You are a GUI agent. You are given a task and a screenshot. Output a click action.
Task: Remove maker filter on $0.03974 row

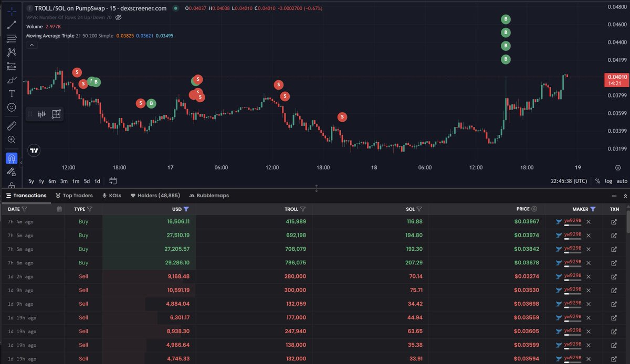click(x=589, y=235)
